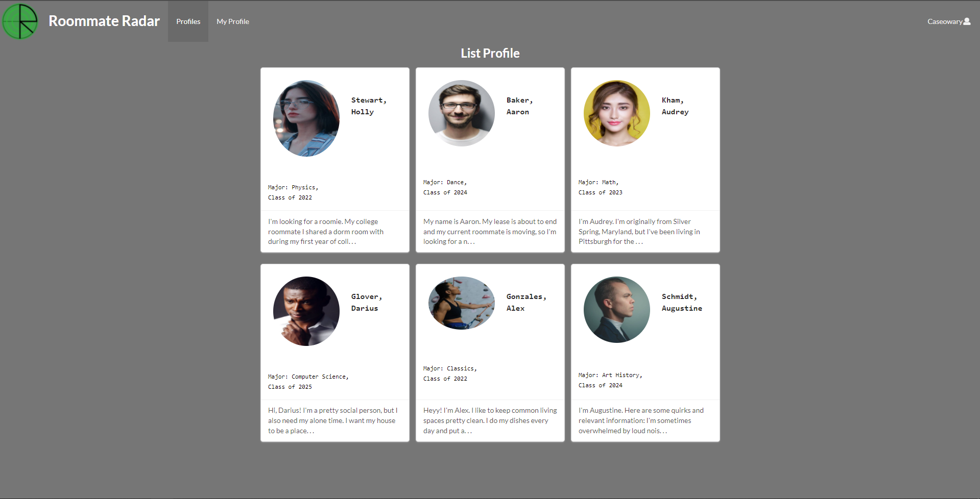Open the My Profile menu item
The width and height of the screenshot is (980, 499).
pyautogui.click(x=233, y=21)
